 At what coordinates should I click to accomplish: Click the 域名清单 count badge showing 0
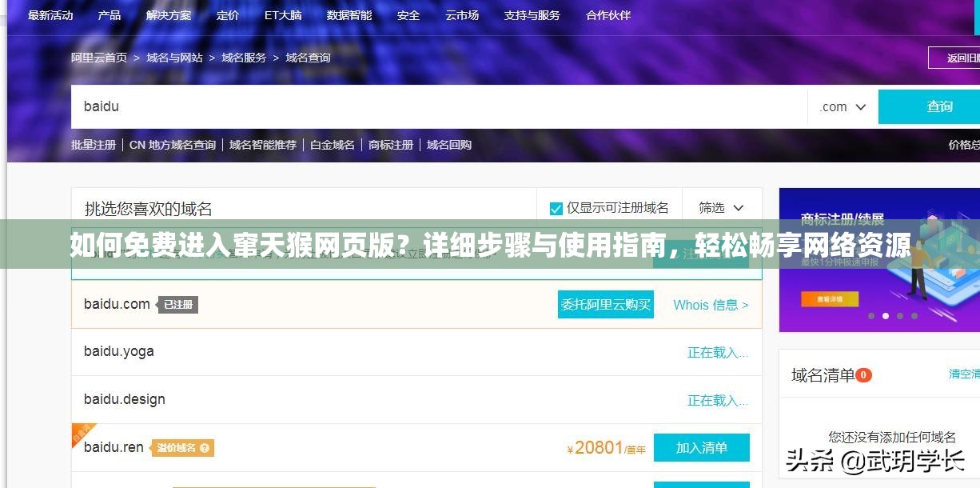point(863,374)
